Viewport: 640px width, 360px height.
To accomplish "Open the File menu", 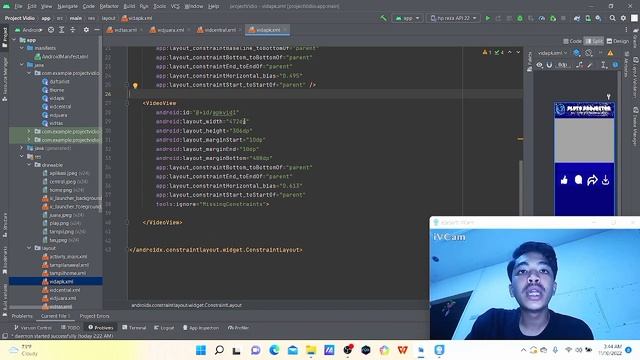I will 19,6.
